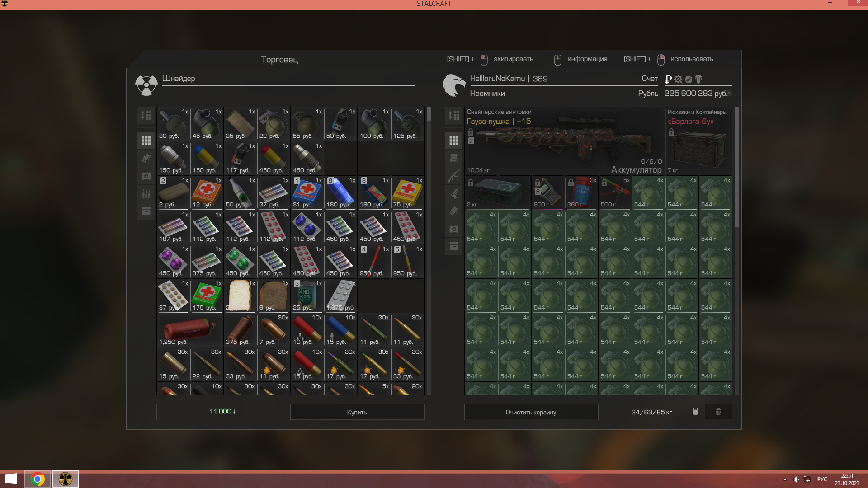The width and height of the screenshot is (868, 488).
Task: Click cart total 11 000 ₽
Action: 223,411
